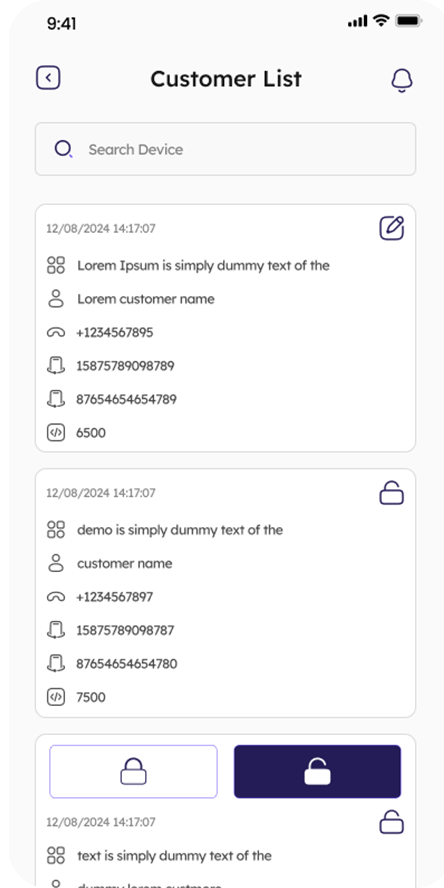Focus the Search Device field

click(225, 149)
